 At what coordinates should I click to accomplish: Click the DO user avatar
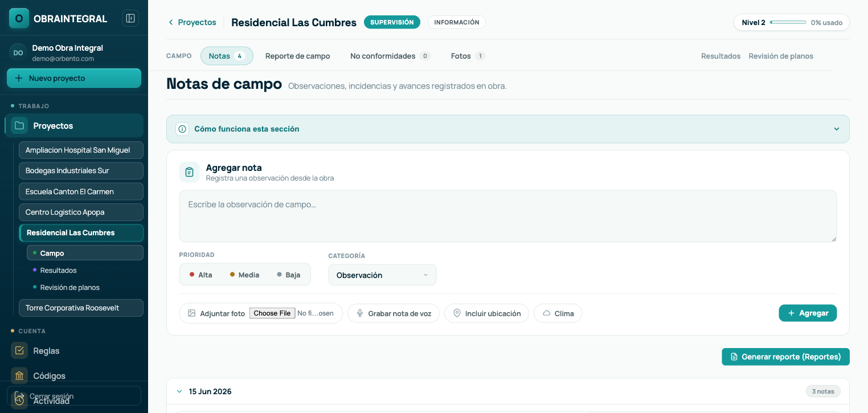click(18, 52)
